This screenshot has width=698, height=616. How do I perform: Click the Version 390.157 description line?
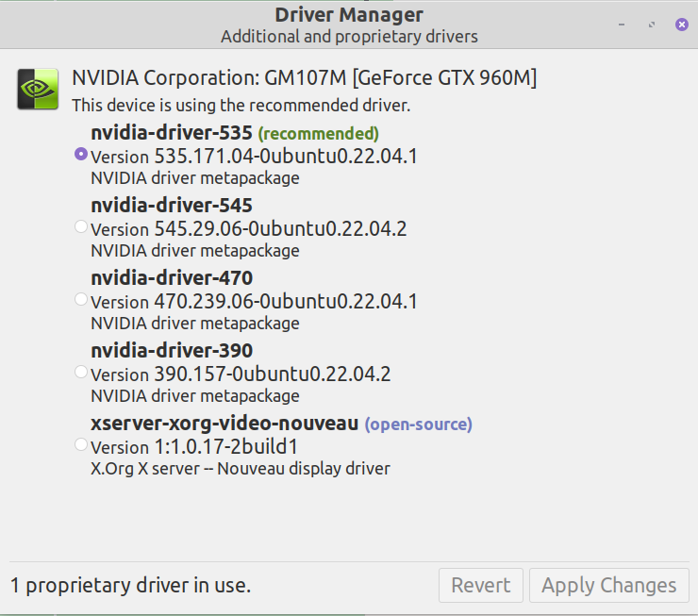tap(241, 375)
